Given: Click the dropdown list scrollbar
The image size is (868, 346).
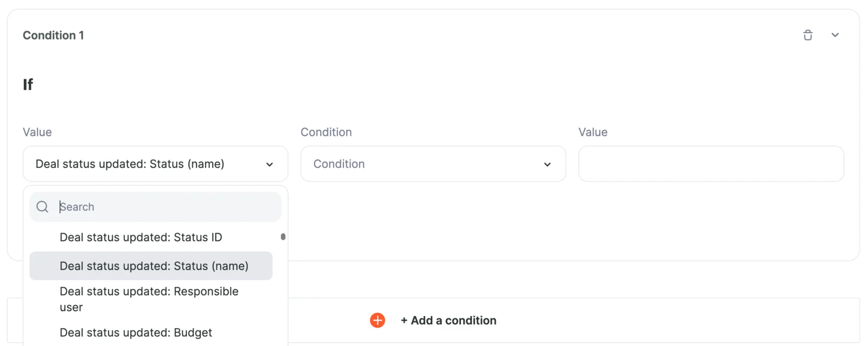Looking at the screenshot, I should point(283,237).
